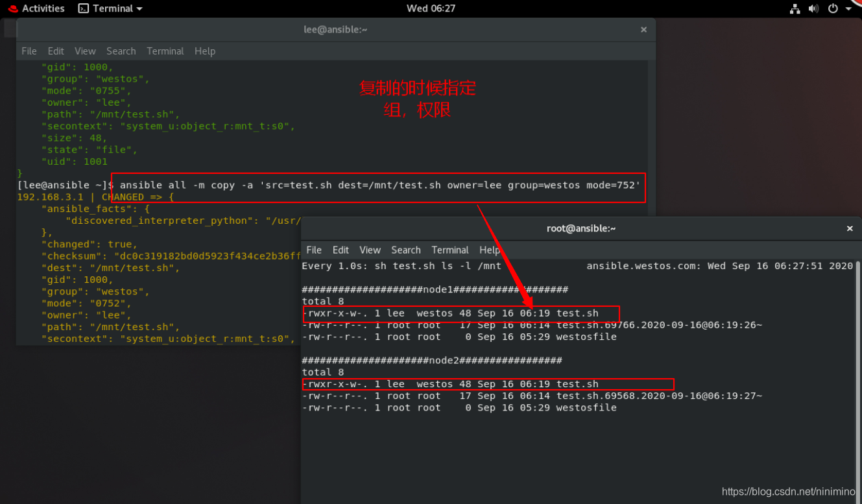
Task: Click the power icon in top bar
Action: coord(833,8)
